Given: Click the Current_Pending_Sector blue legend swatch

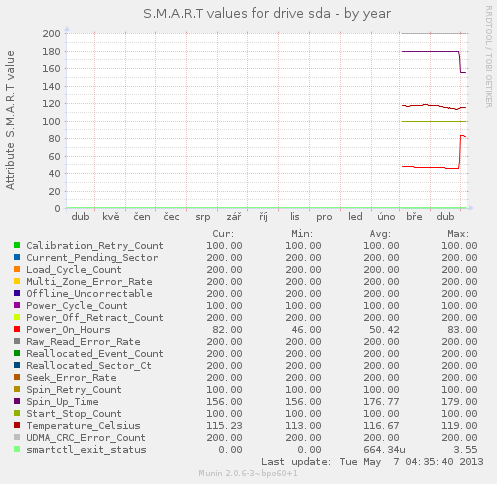Looking at the screenshot, I should [17, 258].
